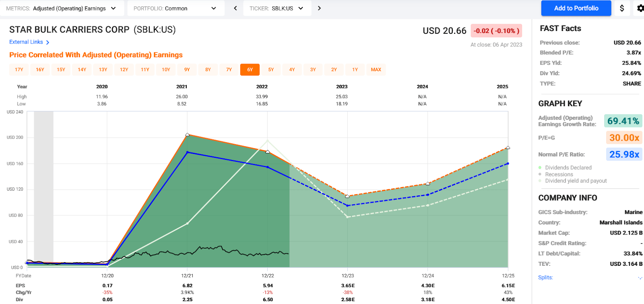Screen dimensions: 644x304
Task: Select the 5Y time range tab
Action: coord(271,70)
